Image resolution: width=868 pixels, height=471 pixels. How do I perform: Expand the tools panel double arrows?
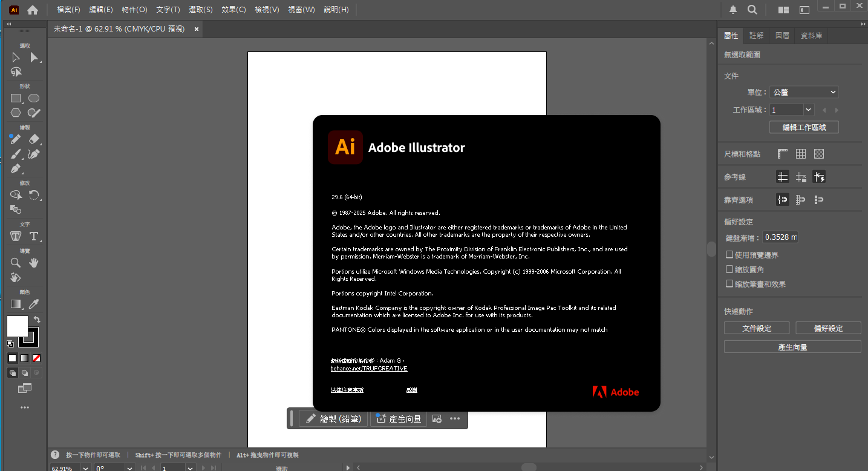(x=8, y=24)
